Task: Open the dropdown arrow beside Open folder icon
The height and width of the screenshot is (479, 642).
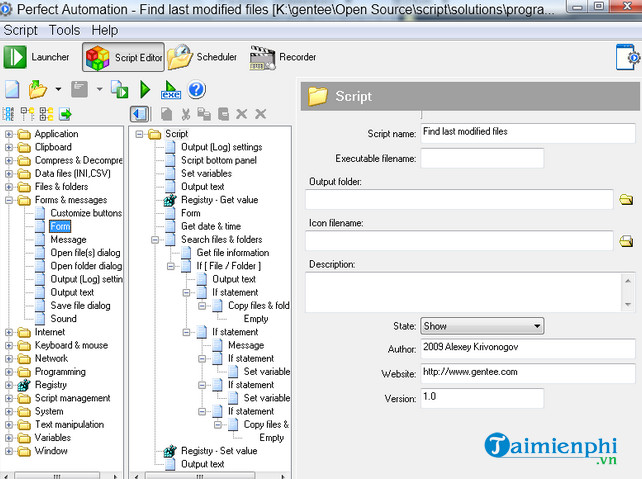Action: point(58,90)
